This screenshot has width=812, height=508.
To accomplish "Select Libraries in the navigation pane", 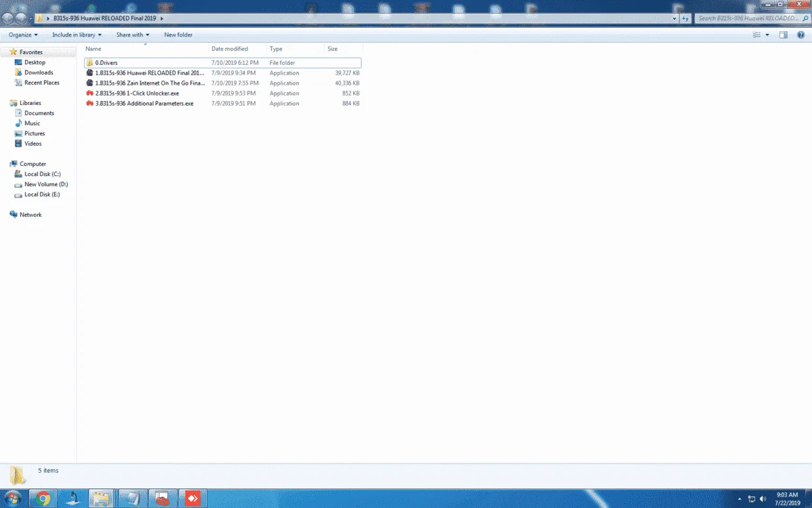I will coord(30,103).
